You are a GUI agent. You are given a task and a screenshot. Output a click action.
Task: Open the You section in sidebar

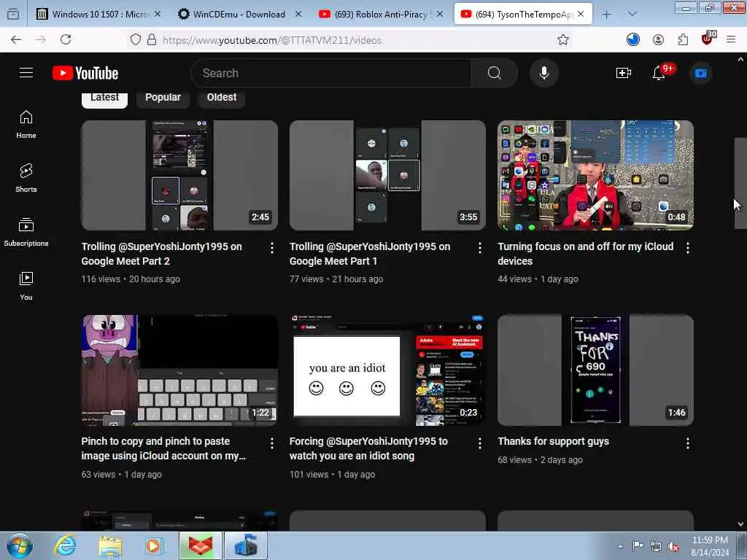(x=26, y=286)
